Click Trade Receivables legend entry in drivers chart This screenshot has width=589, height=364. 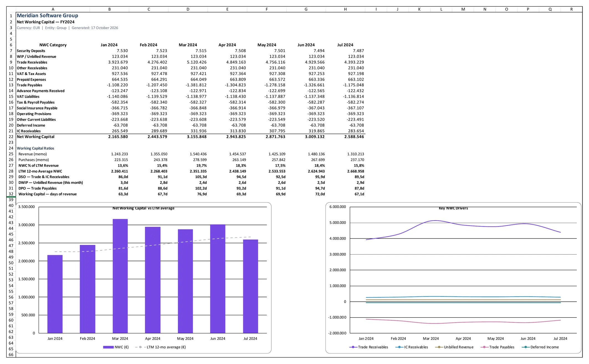(369, 347)
